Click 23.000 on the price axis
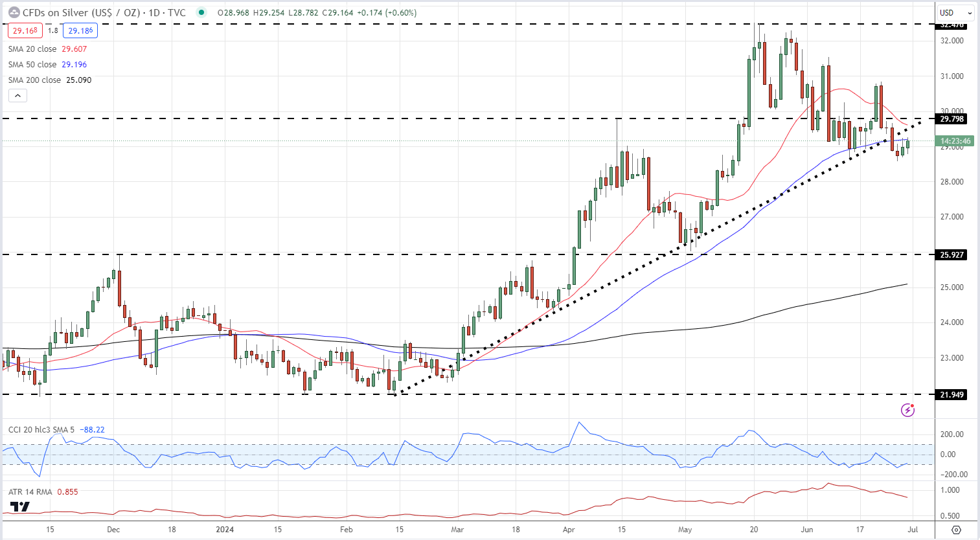Screen dimensions: 980x540 (x=952, y=357)
